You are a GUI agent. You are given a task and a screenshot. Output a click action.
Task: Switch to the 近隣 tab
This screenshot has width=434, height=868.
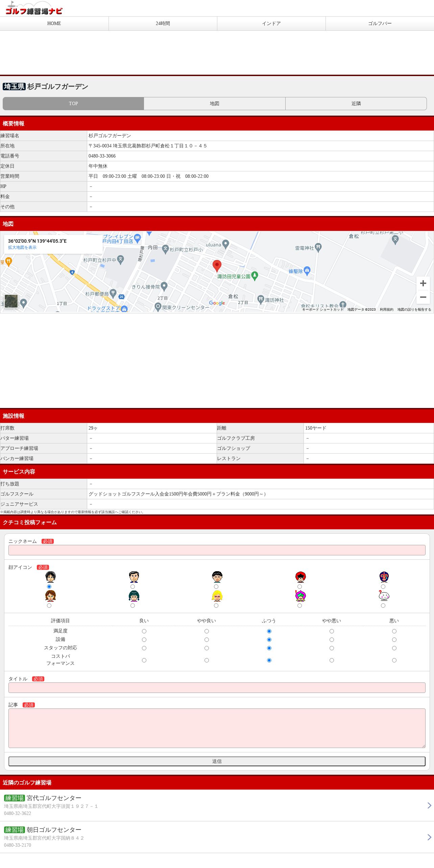(356, 103)
